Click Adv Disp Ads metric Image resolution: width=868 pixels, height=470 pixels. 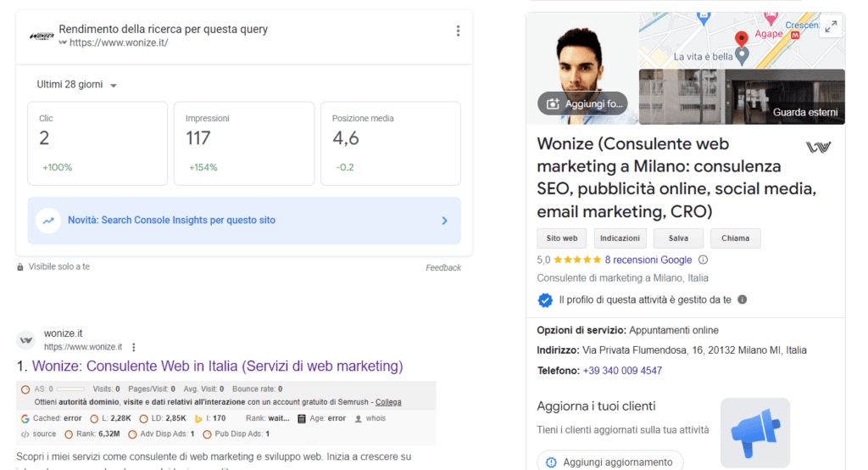[x=161, y=434]
